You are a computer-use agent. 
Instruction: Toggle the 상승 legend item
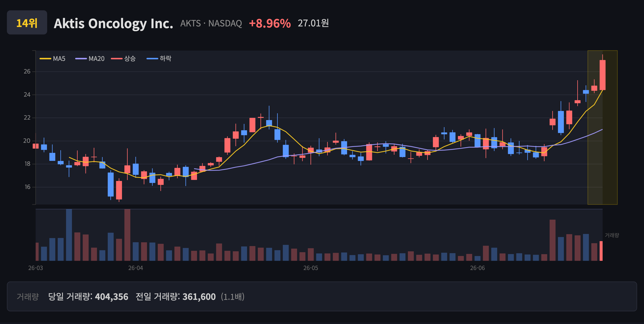[x=123, y=59]
